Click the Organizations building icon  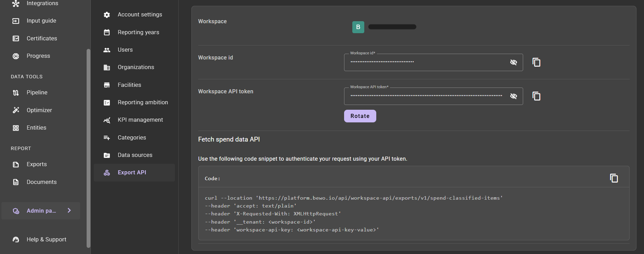[x=107, y=67]
